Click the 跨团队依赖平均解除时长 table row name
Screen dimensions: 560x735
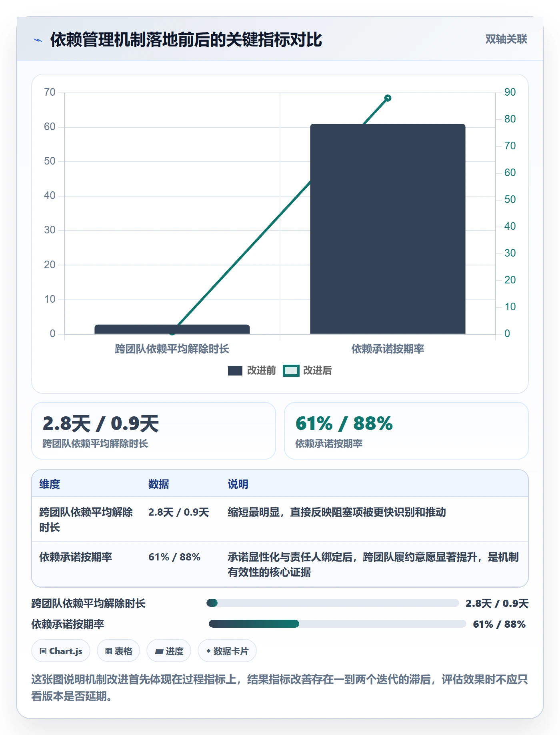coord(86,520)
